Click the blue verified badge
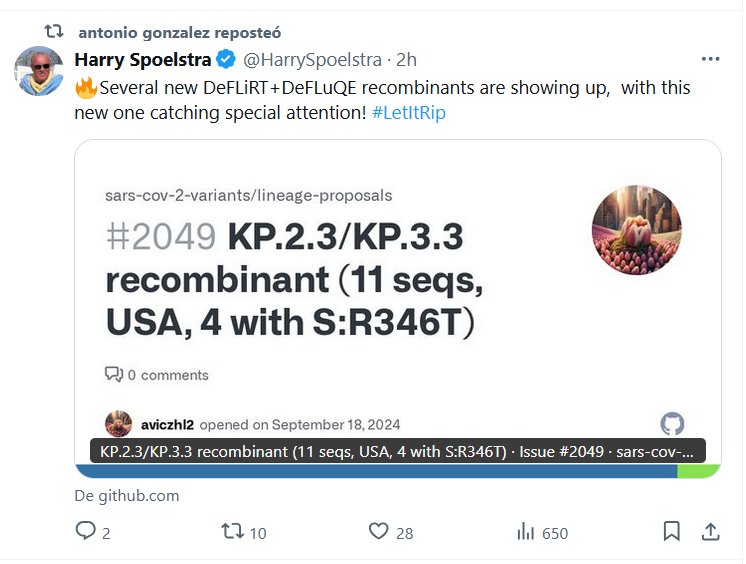 click(228, 59)
